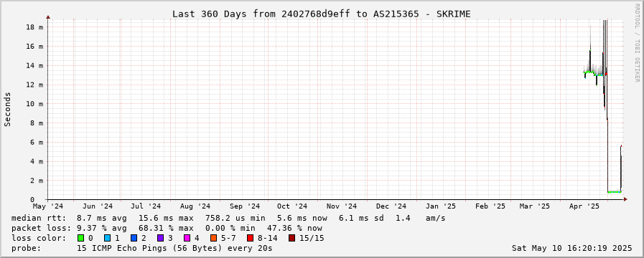Click the red arrow atop the Y axis

point(48,17)
